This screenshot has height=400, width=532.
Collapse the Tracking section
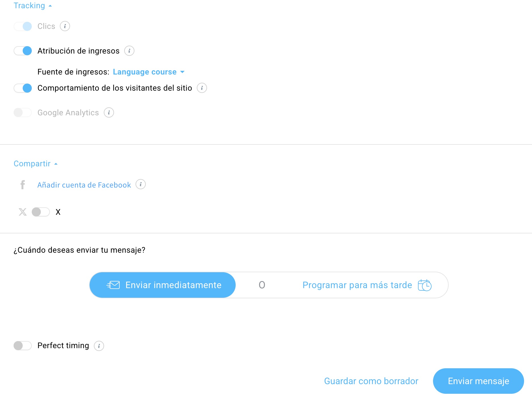33,6
